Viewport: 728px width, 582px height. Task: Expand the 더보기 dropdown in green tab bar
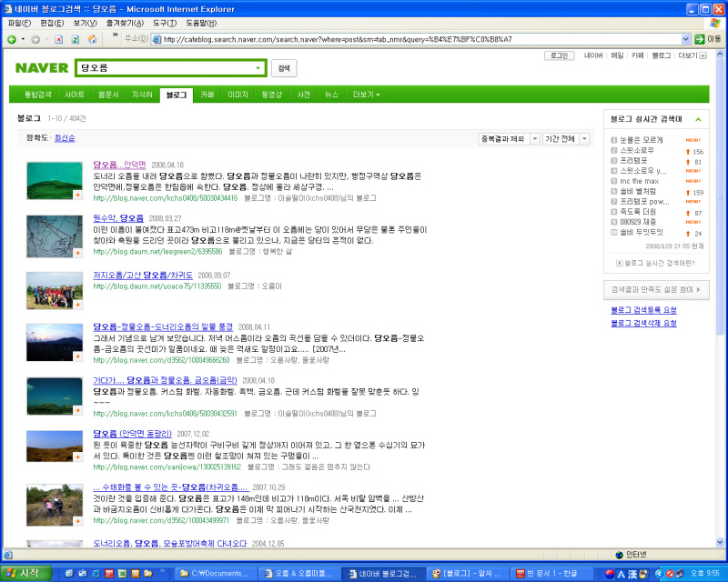point(367,95)
